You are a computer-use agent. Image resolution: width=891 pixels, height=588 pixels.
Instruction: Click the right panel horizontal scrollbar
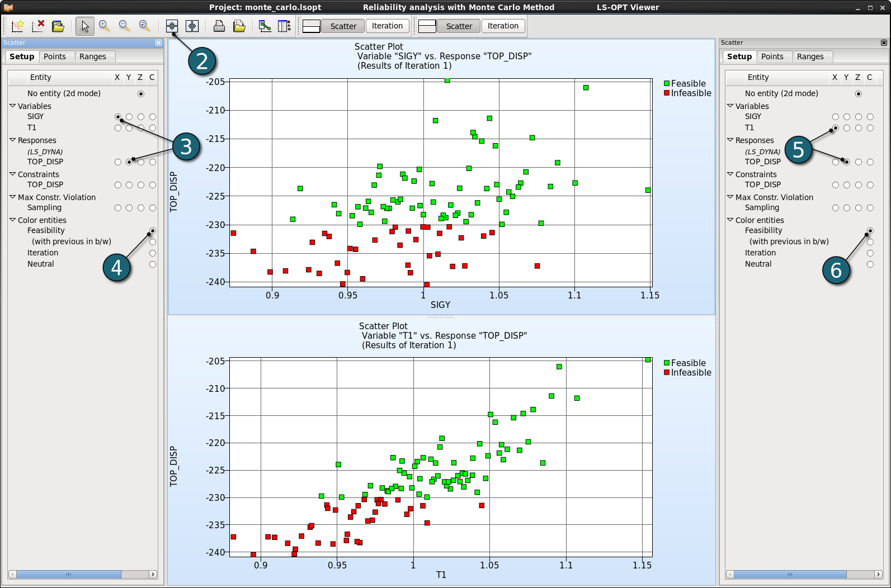pyautogui.click(x=790, y=574)
